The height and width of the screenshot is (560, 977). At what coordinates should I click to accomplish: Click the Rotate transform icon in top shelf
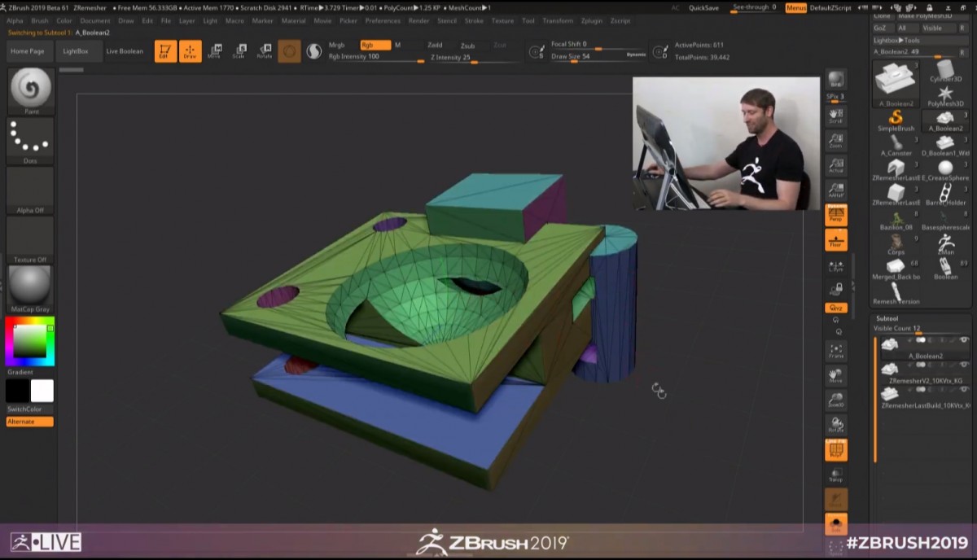click(265, 51)
